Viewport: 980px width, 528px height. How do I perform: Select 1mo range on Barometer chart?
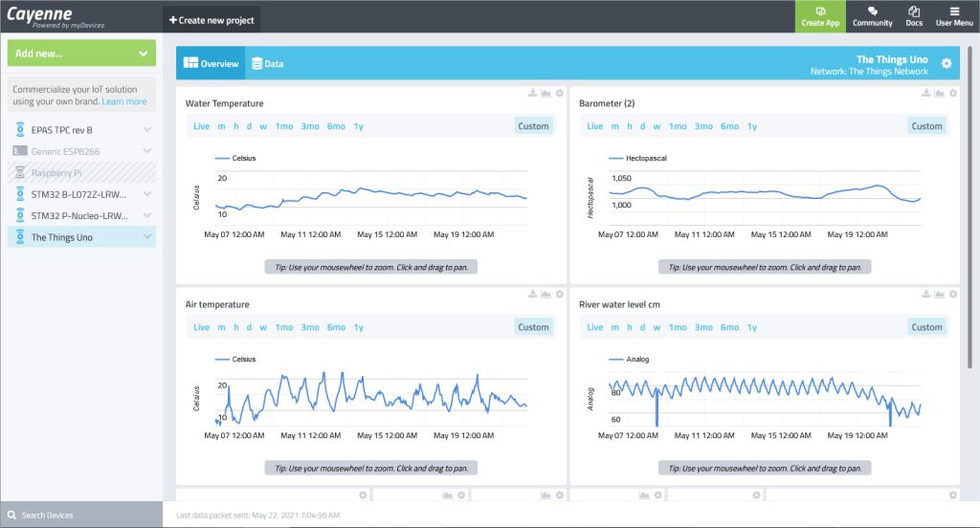coord(678,126)
